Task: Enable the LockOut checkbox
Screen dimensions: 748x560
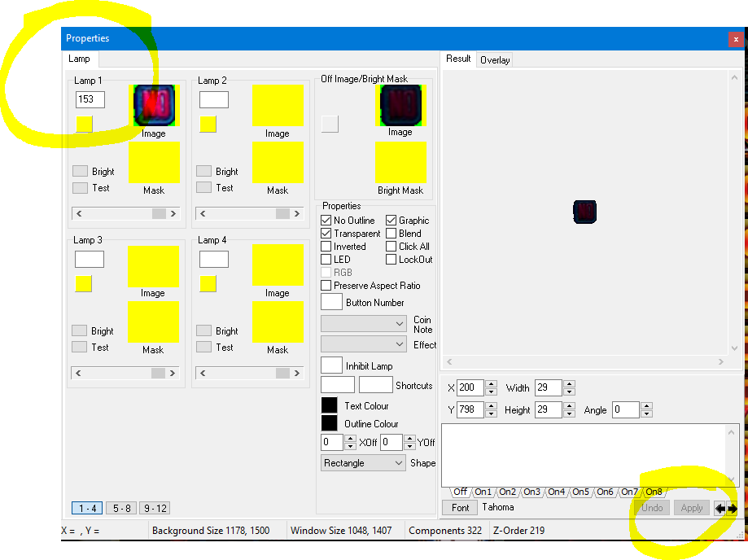Action: point(391,260)
